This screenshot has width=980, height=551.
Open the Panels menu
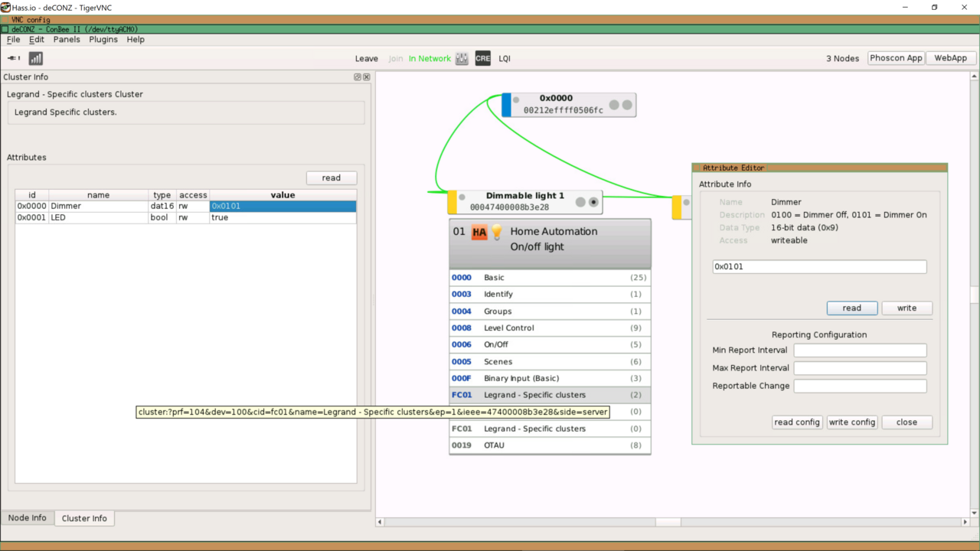tap(67, 39)
